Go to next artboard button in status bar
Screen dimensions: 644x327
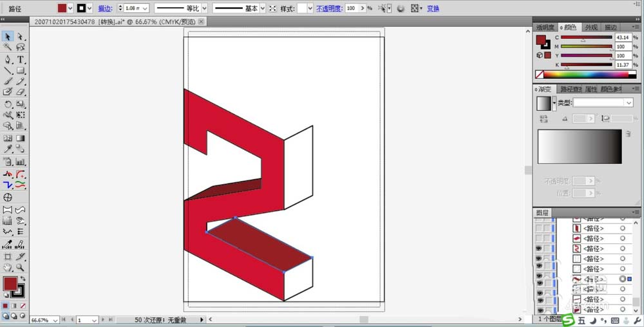click(x=102, y=320)
